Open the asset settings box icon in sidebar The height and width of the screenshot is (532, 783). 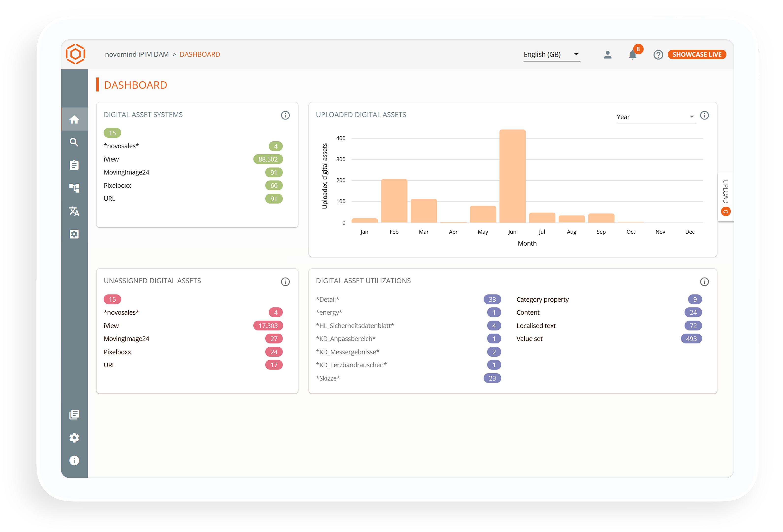point(74,234)
